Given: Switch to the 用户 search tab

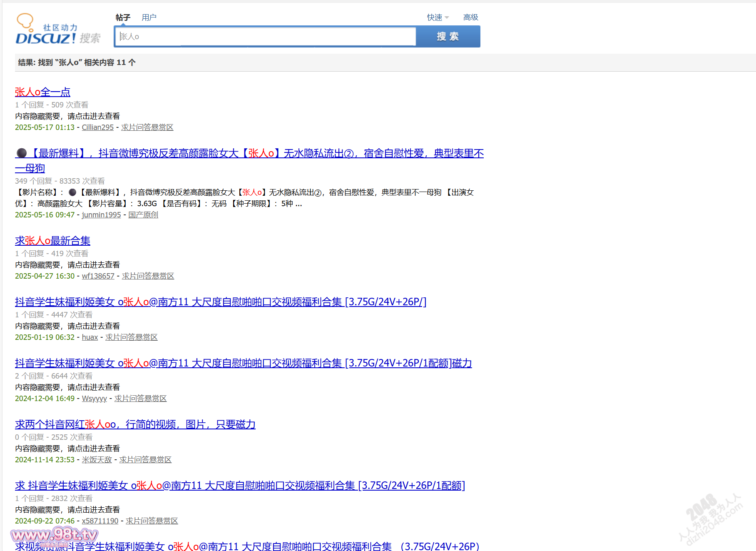Looking at the screenshot, I should (149, 17).
